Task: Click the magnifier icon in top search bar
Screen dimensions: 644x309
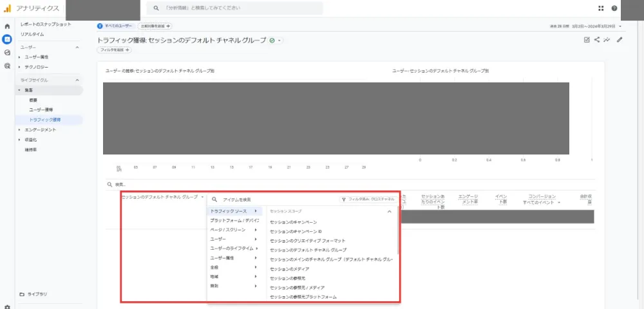Action: pyautogui.click(x=156, y=8)
